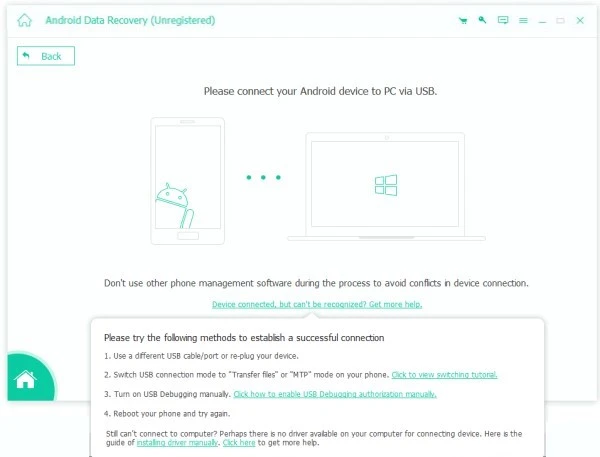Open 'Device connected, but can't be recognized' link
This screenshot has height=457, width=600.
pos(316,304)
